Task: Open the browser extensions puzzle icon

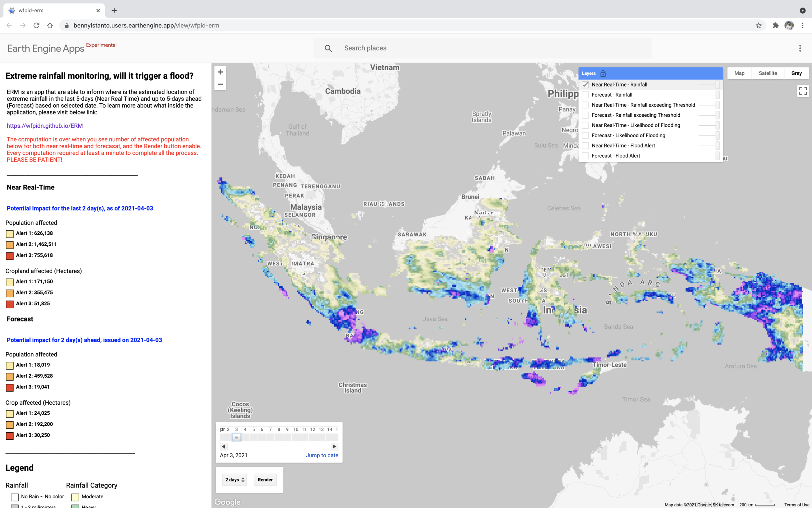Action: tap(775, 26)
